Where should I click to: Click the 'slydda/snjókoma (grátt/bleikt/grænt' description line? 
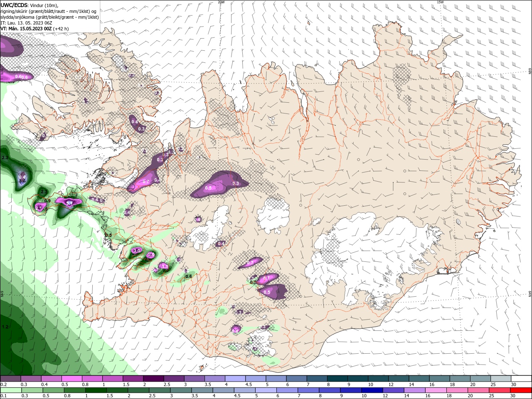(x=49, y=17)
